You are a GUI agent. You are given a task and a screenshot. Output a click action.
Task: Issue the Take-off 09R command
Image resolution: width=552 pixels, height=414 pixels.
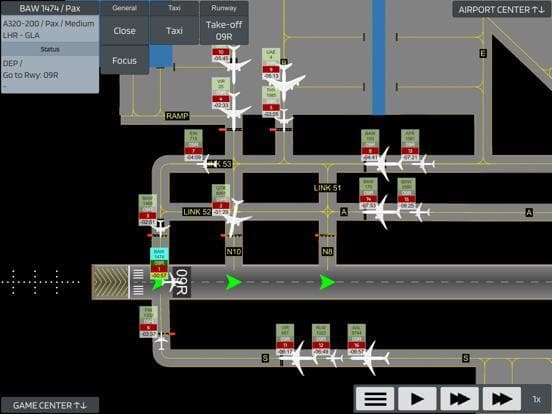[x=224, y=31]
